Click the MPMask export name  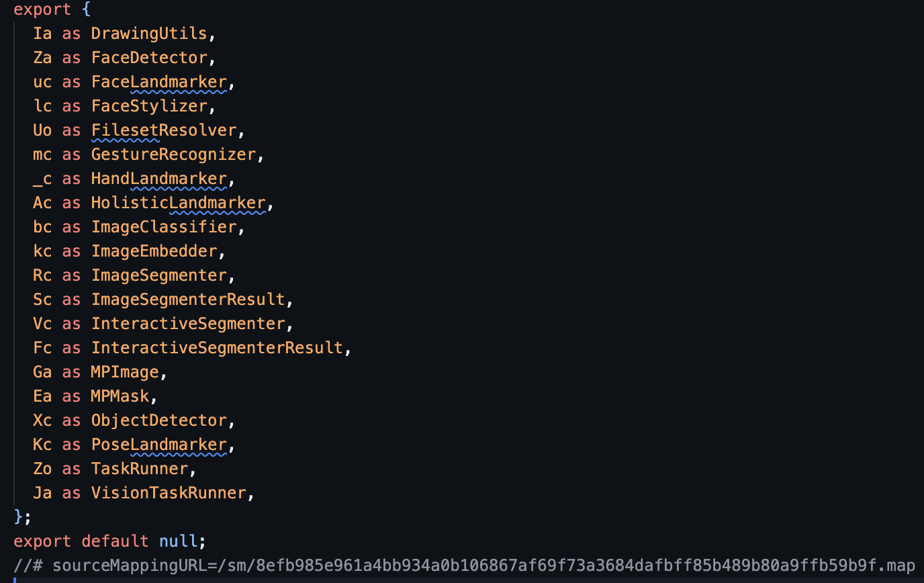coord(120,396)
